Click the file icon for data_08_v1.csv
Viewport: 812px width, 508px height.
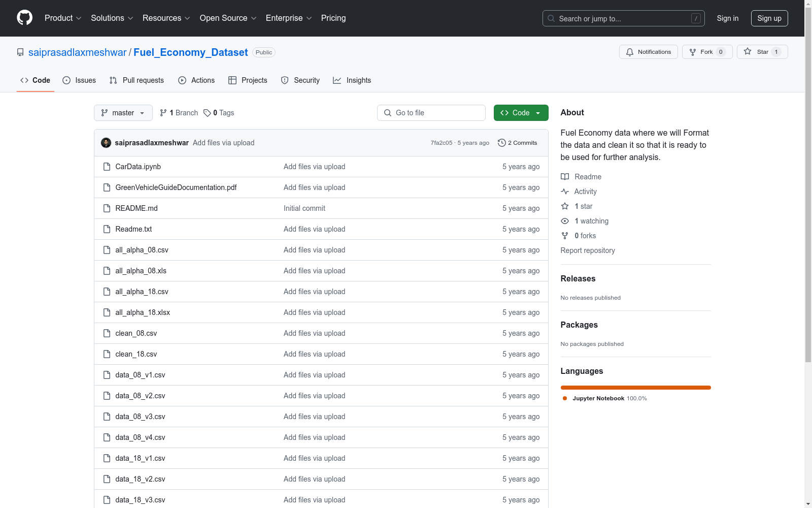[107, 375]
